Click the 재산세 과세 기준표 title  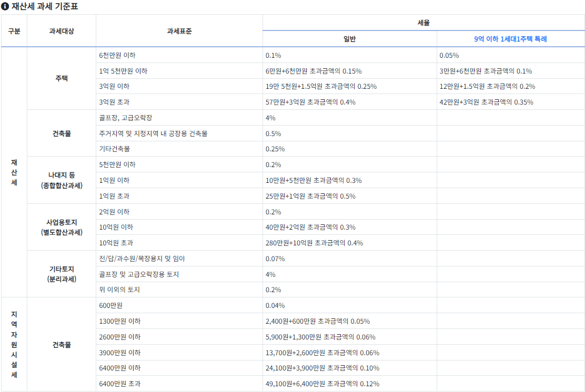tap(45, 6)
